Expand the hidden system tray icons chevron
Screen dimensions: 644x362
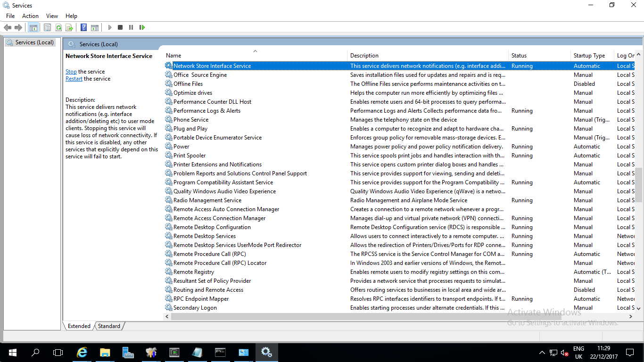click(542, 353)
